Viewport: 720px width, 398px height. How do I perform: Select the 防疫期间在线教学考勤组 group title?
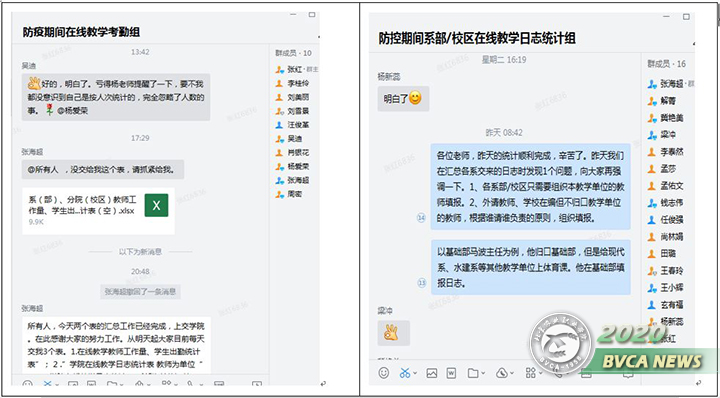[x=81, y=32]
